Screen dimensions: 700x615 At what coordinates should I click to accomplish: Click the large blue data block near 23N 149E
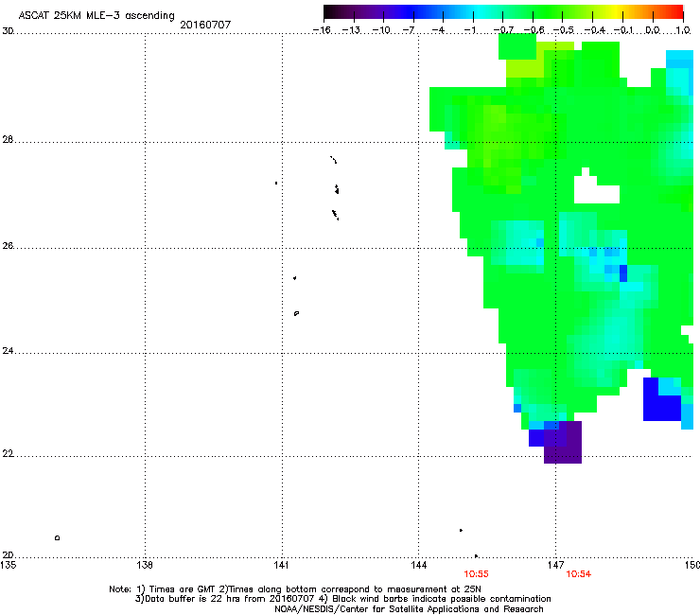(661, 408)
